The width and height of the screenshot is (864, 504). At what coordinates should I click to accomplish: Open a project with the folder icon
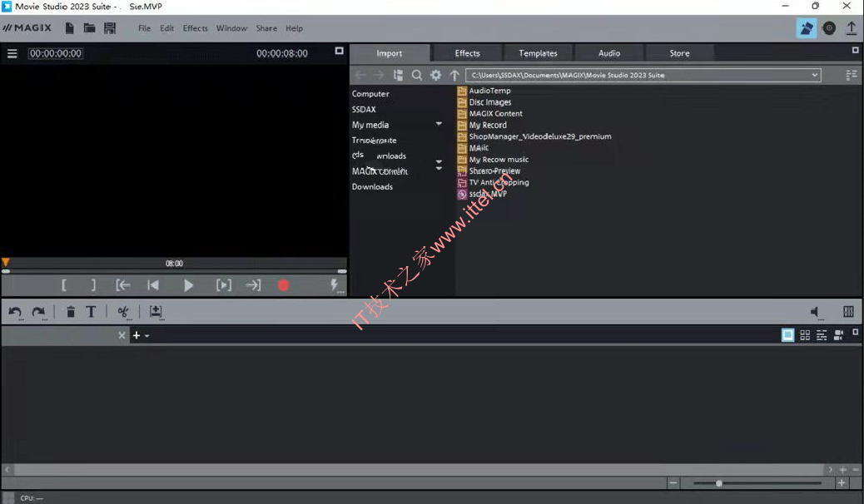coord(89,28)
